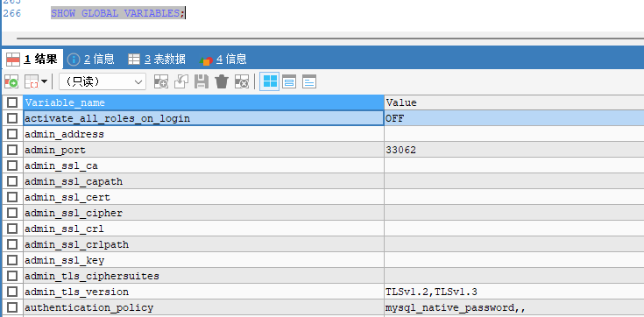Select the OFF value cell
This screenshot has height=317, width=644.
point(514,118)
